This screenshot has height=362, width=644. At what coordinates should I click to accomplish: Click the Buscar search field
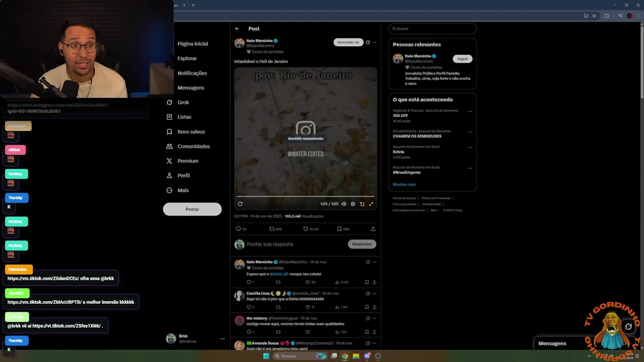click(x=433, y=29)
